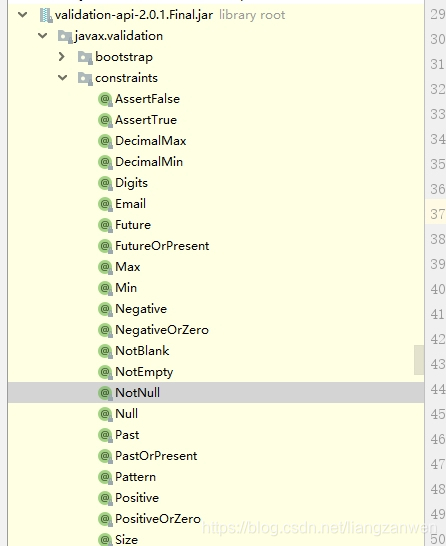Image resolution: width=446 pixels, height=546 pixels.
Task: Select the javax.validation package label
Action: [118, 36]
